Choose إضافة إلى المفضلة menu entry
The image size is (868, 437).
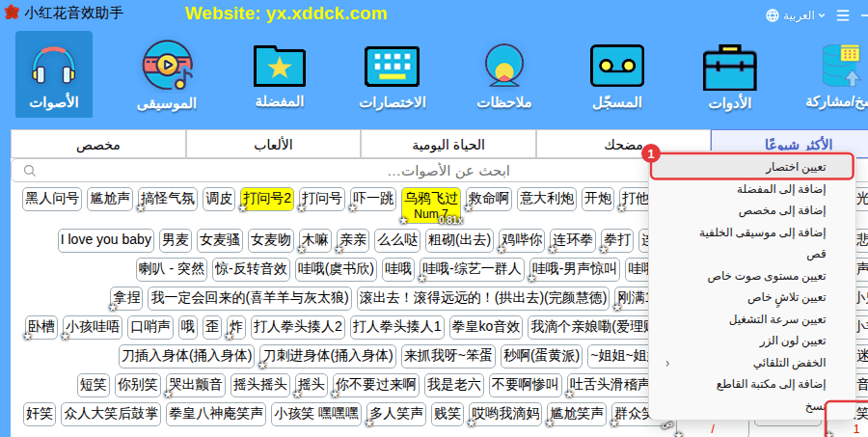[x=751, y=189]
